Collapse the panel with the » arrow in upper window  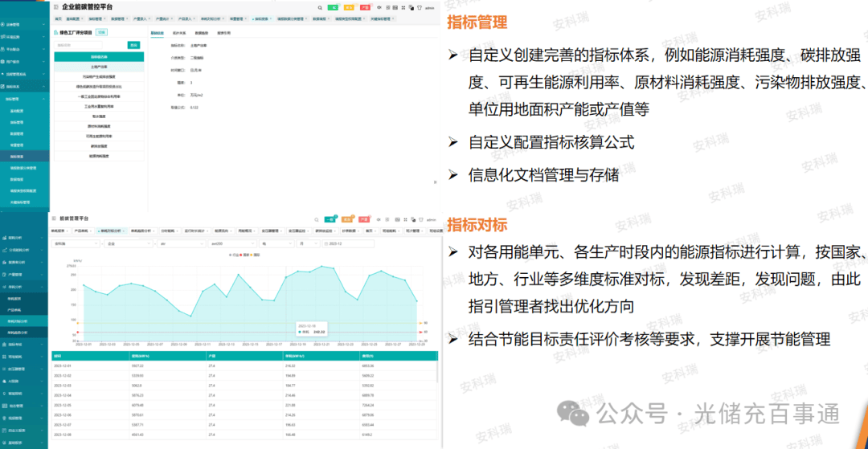pyautogui.click(x=433, y=181)
